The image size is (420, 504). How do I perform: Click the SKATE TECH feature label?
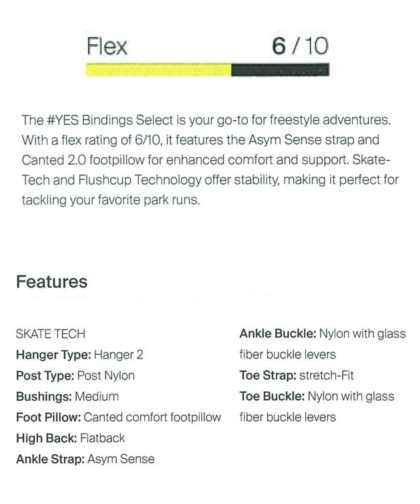pos(51,334)
